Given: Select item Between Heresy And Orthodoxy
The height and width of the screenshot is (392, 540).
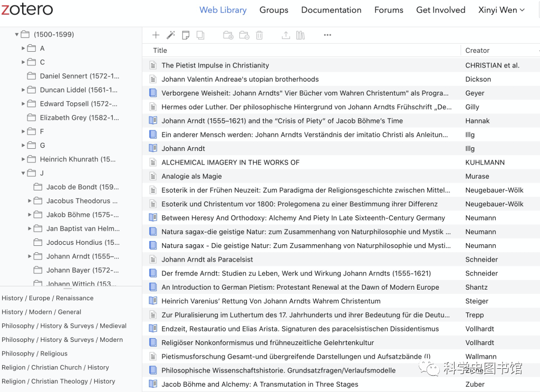Looking at the screenshot, I should pyautogui.click(x=341, y=218).
